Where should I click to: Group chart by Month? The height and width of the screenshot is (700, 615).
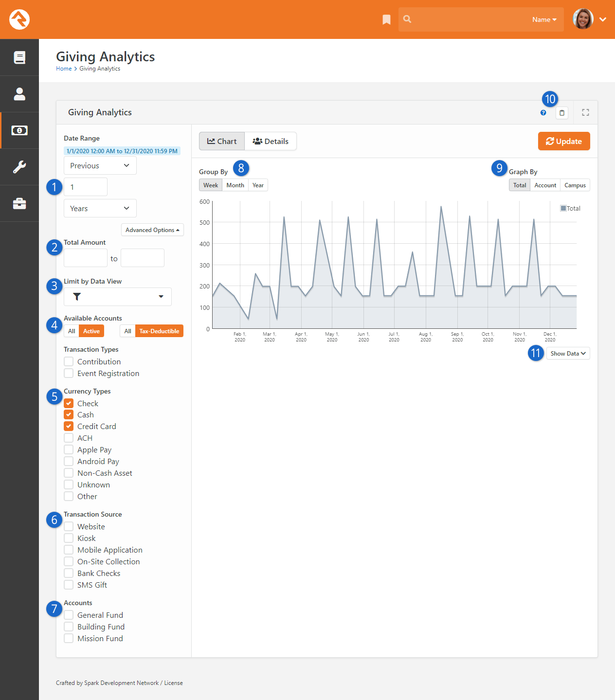pyautogui.click(x=235, y=185)
